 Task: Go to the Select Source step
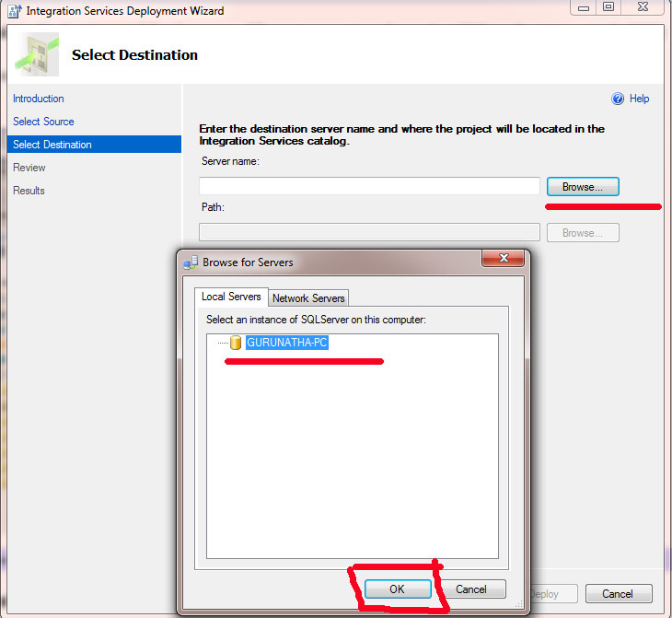click(43, 122)
